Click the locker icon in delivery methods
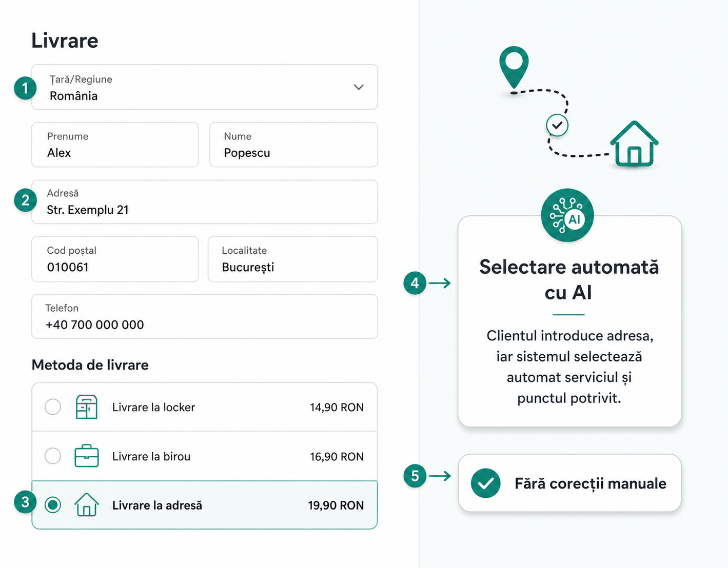This screenshot has height=568, width=728. click(86, 407)
